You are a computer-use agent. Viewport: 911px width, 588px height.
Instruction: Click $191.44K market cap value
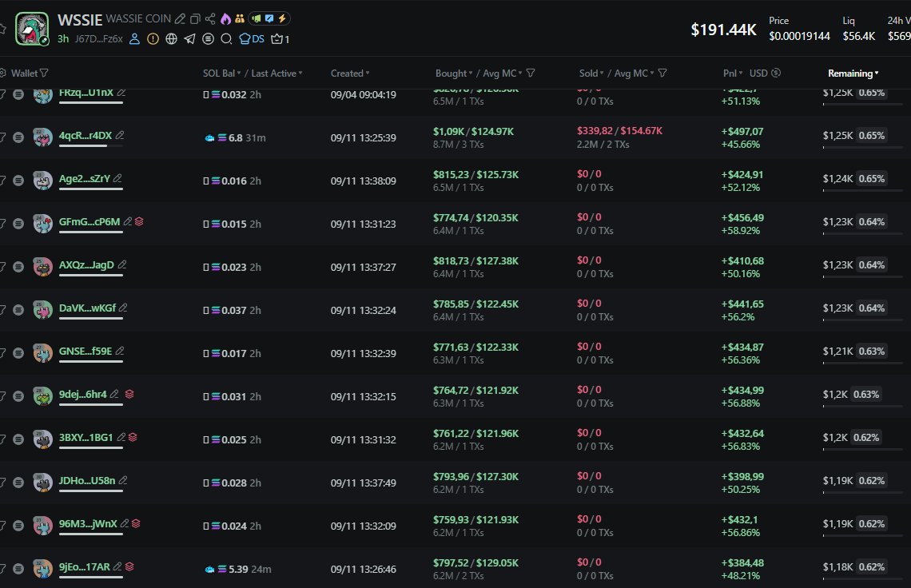tap(723, 30)
